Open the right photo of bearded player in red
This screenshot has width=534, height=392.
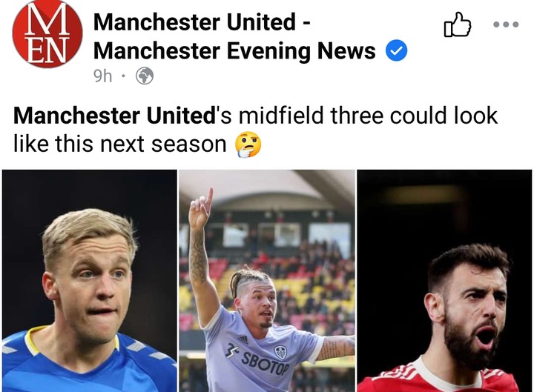point(444,281)
